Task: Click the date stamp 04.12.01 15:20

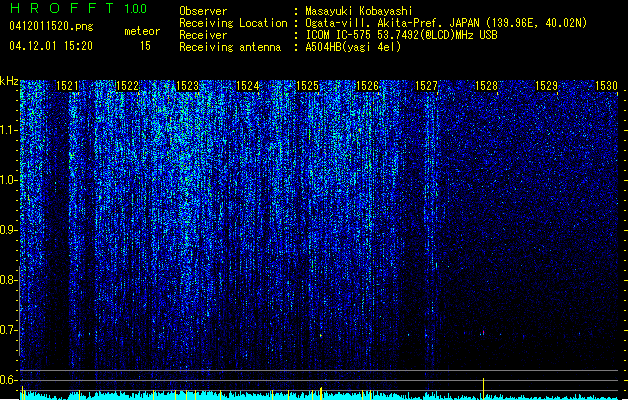Action: click(x=51, y=46)
